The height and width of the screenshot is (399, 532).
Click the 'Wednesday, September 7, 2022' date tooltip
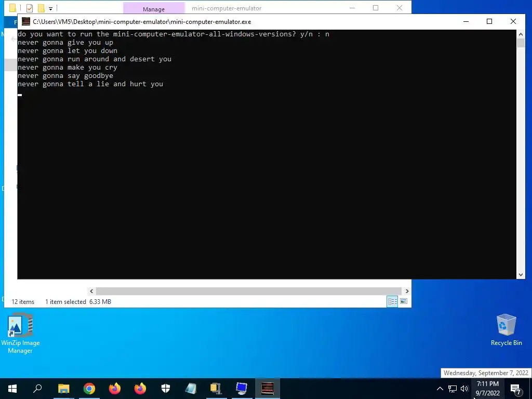coord(486,373)
